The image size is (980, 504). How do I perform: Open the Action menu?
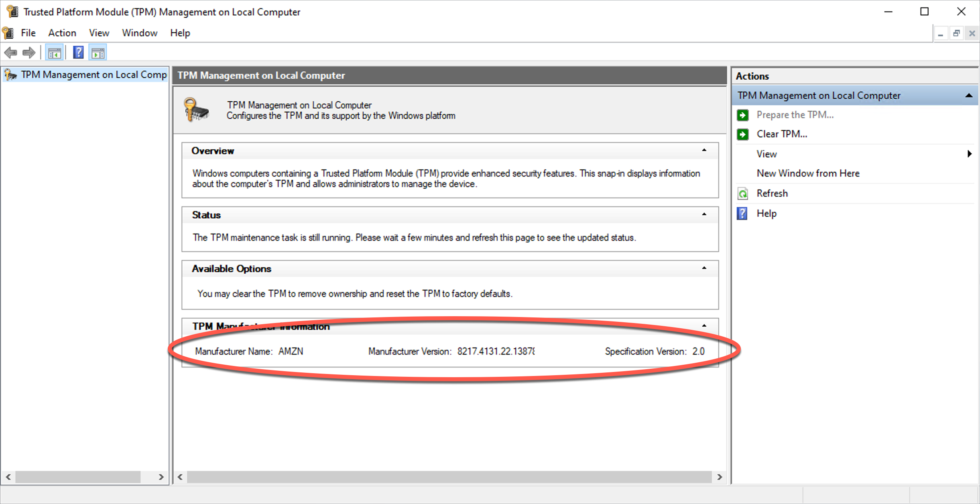pyautogui.click(x=62, y=33)
